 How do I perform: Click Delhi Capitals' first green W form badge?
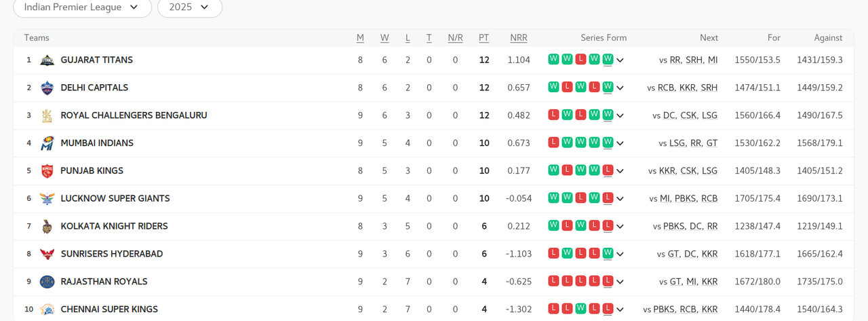point(553,87)
